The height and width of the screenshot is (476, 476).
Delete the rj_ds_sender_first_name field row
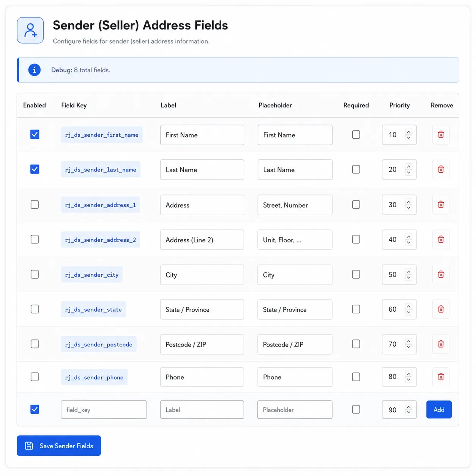coord(441,135)
